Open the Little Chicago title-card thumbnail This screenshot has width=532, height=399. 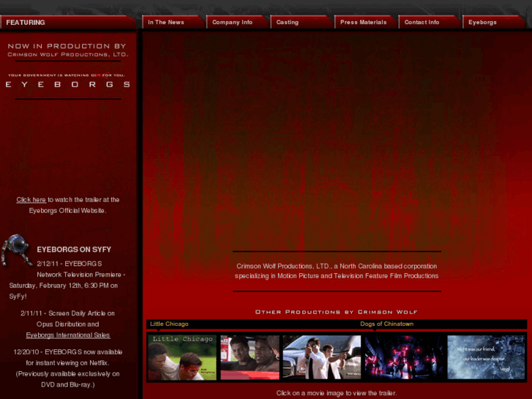tap(182, 357)
